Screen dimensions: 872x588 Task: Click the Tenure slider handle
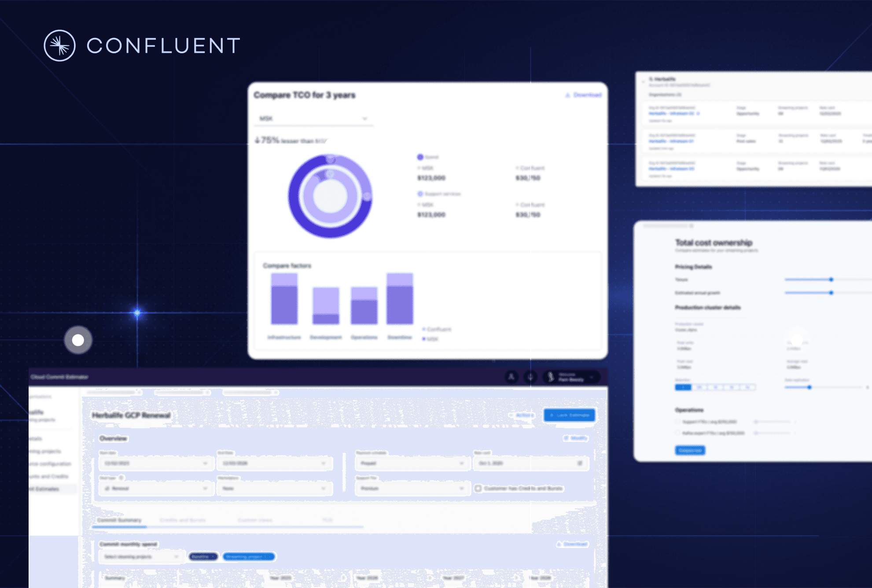pos(831,279)
